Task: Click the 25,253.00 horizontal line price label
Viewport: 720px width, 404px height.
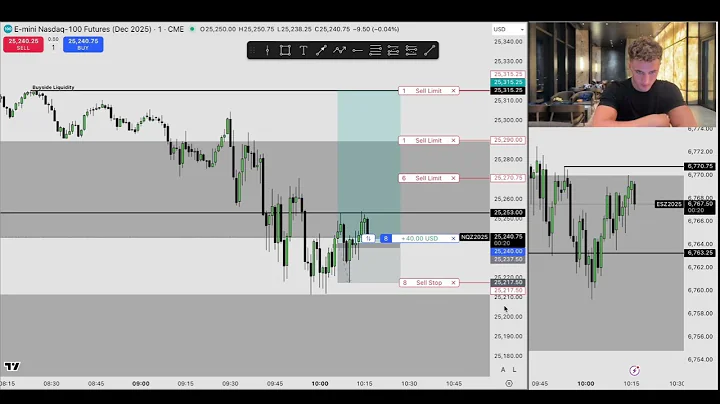Action: tap(507, 213)
